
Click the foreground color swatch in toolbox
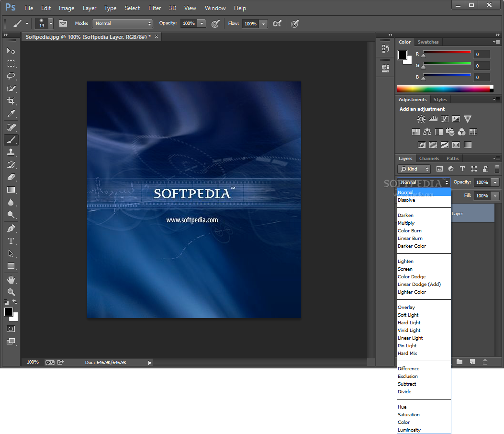[8, 312]
